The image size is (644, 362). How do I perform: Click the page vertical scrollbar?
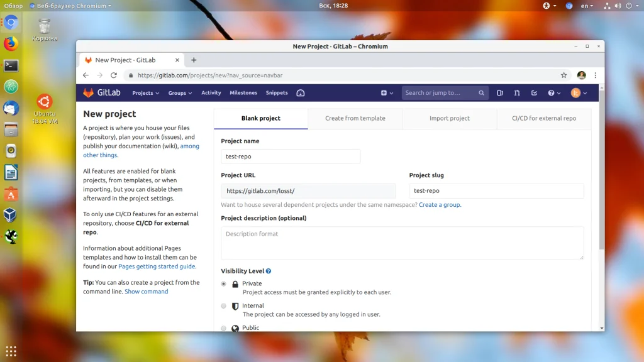(x=602, y=170)
